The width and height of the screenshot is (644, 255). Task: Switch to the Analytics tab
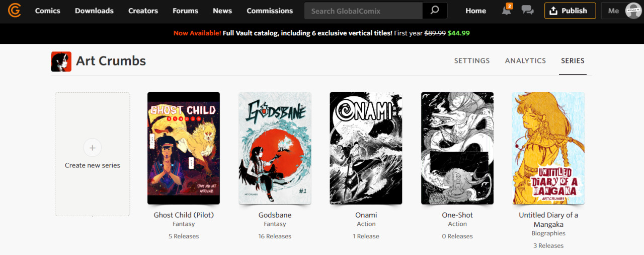[525, 60]
